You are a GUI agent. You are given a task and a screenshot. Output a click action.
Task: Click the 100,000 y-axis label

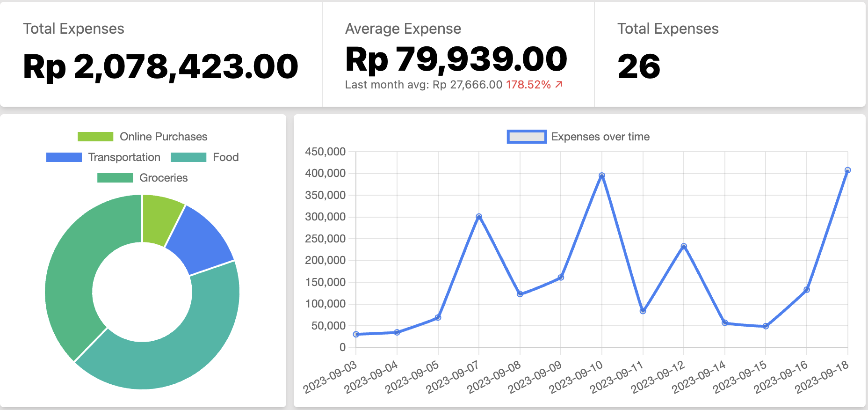click(x=325, y=304)
